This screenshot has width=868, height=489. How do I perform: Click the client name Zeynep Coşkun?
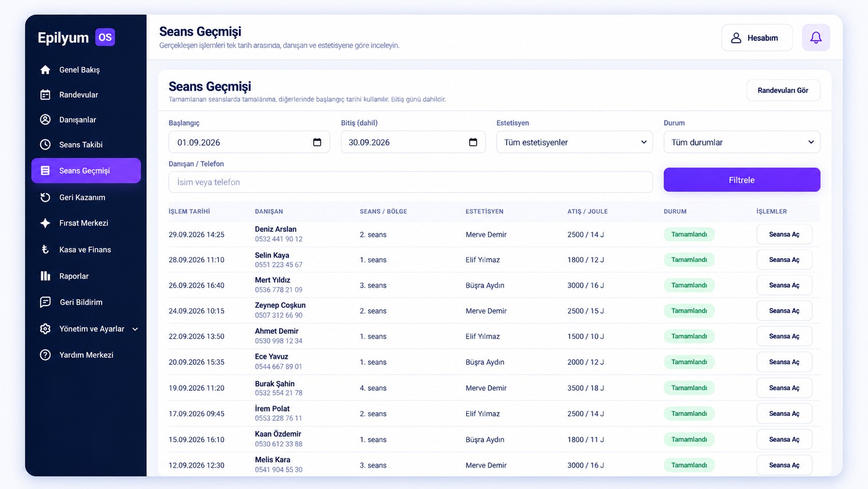(280, 305)
